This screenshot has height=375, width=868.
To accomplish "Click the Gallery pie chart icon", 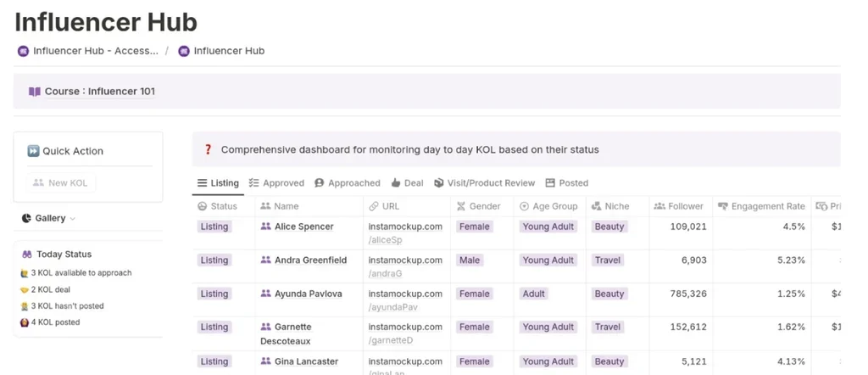I will pos(26,218).
